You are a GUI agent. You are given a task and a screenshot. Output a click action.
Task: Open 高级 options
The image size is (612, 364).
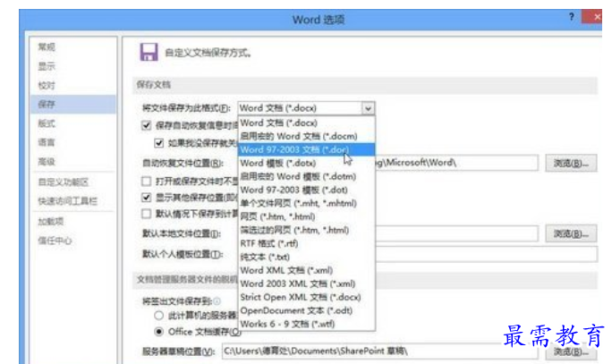pyautogui.click(x=47, y=162)
